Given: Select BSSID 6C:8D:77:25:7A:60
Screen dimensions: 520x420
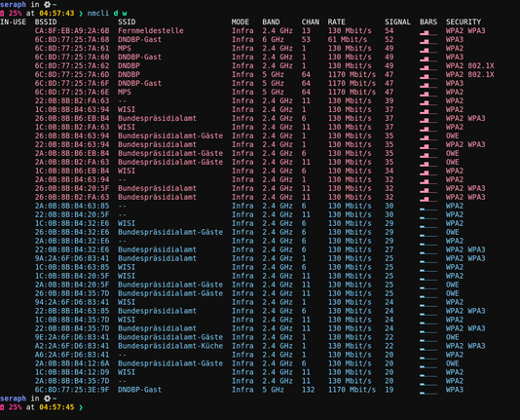Looking at the screenshot, I should pyautogui.click(x=72, y=57).
